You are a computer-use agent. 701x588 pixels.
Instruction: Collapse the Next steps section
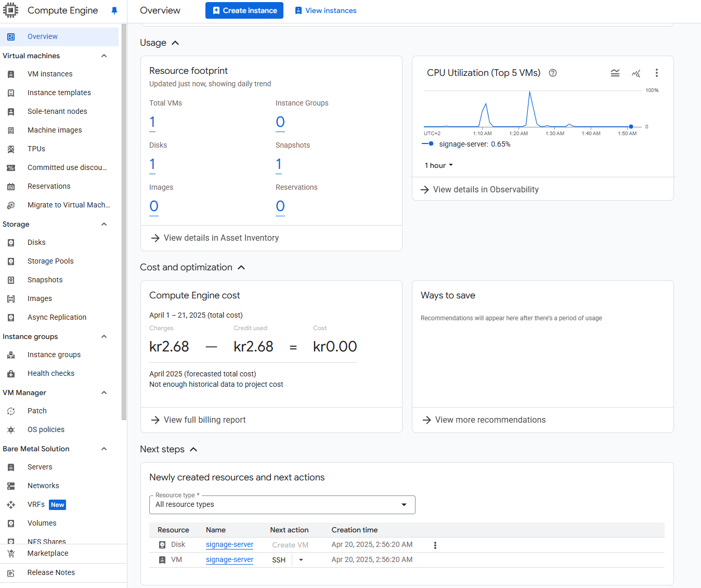(x=193, y=449)
